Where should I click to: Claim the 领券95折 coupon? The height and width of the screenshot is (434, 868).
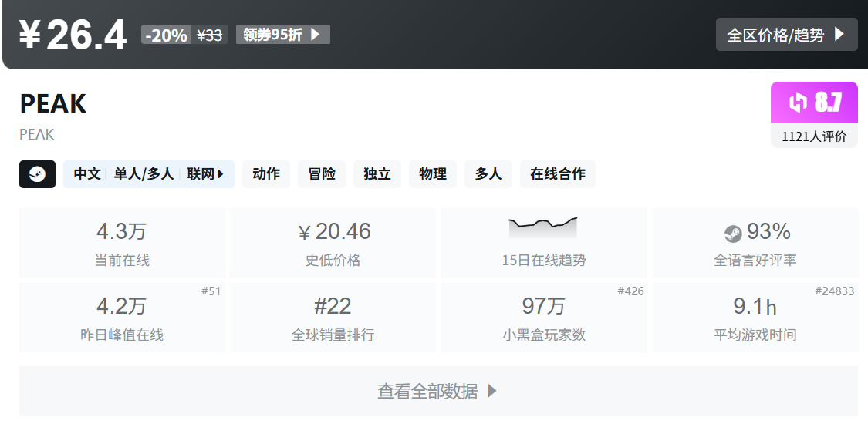[x=283, y=34]
